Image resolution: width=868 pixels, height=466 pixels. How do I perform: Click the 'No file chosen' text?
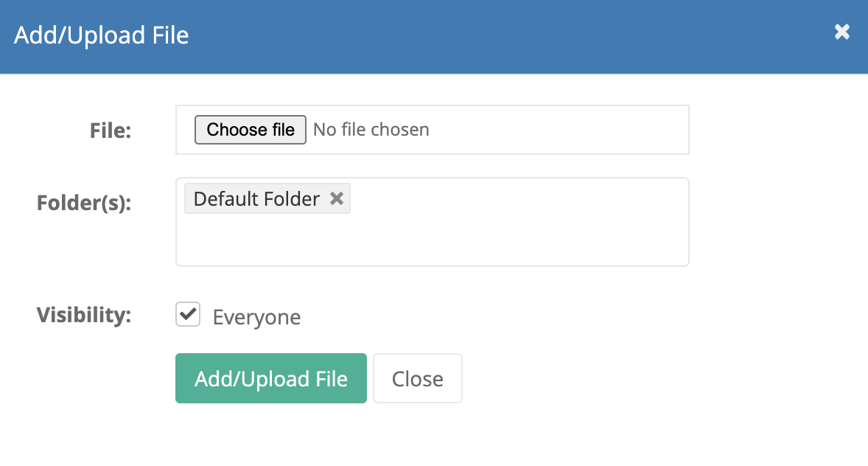(x=371, y=130)
